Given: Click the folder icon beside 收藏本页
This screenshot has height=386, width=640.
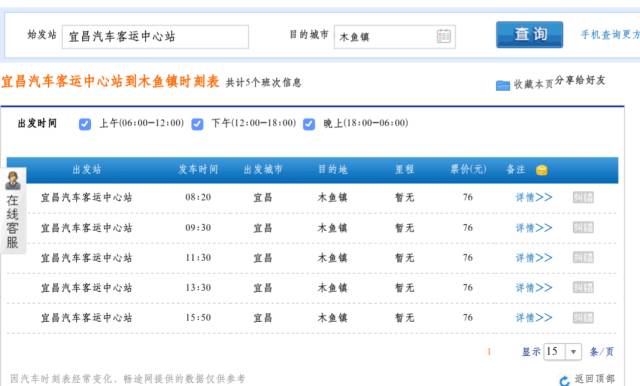Looking at the screenshot, I should [503, 85].
